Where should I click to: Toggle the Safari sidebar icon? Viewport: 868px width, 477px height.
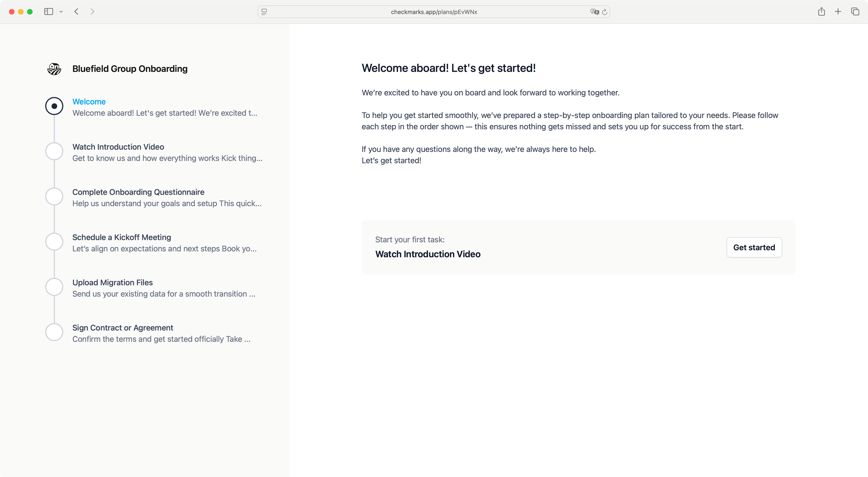click(49, 12)
